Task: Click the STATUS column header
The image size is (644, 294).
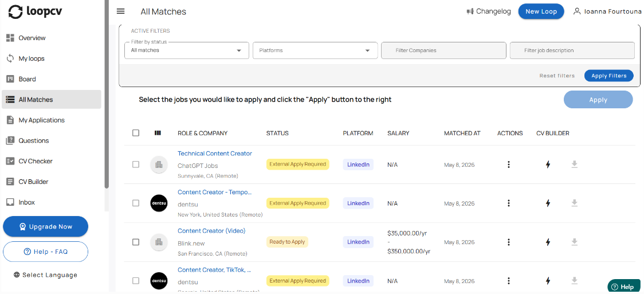Action: tap(277, 133)
